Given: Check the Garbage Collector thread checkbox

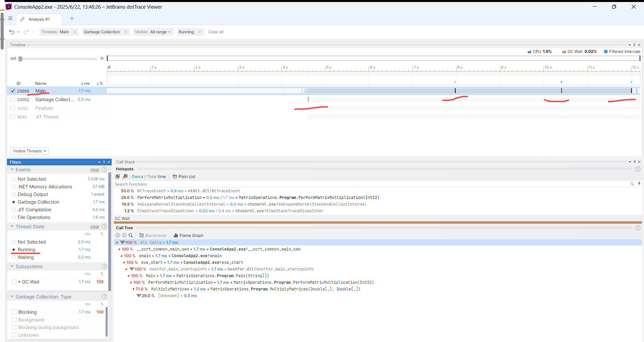Looking at the screenshot, I should coord(13,99).
